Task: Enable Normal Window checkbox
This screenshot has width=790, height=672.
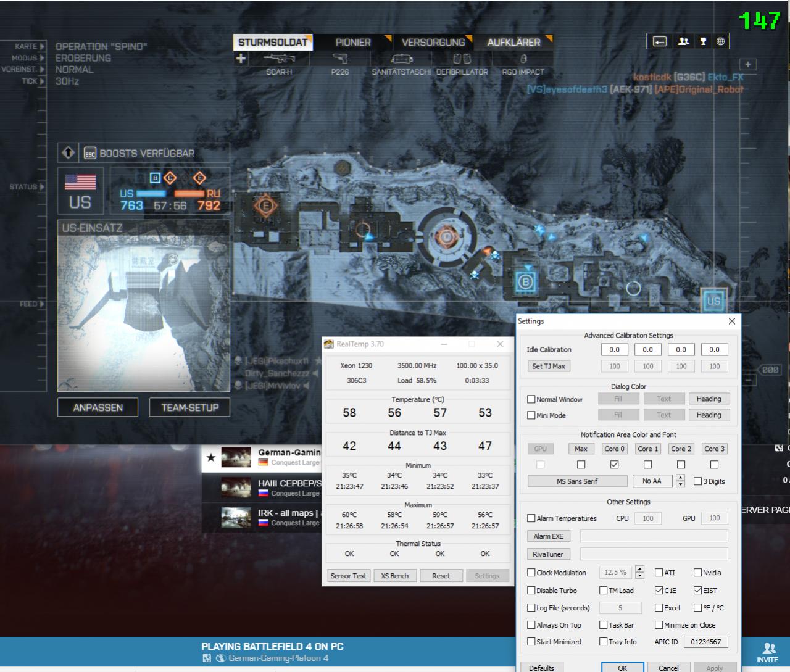Action: (x=531, y=399)
